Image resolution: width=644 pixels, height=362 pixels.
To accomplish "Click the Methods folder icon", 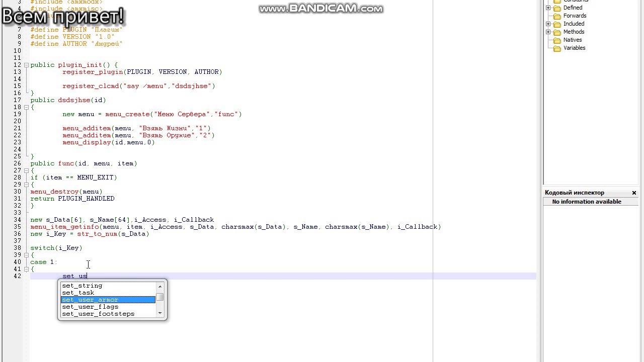I will (557, 32).
